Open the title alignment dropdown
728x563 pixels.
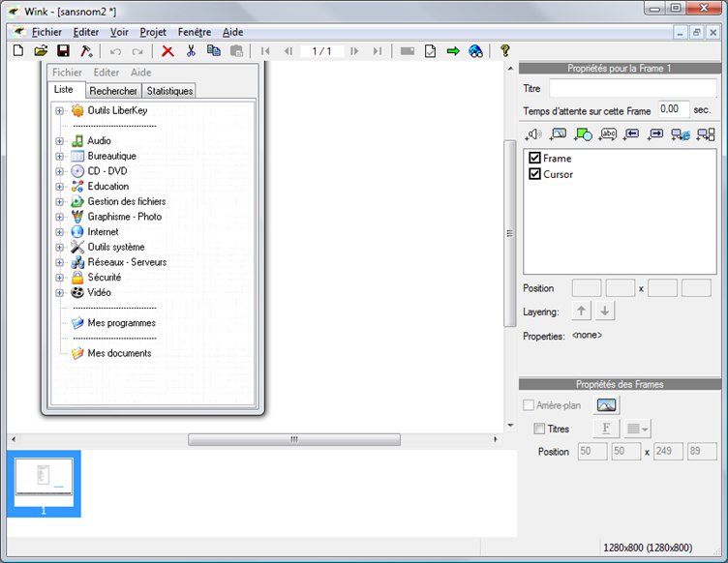pos(636,429)
